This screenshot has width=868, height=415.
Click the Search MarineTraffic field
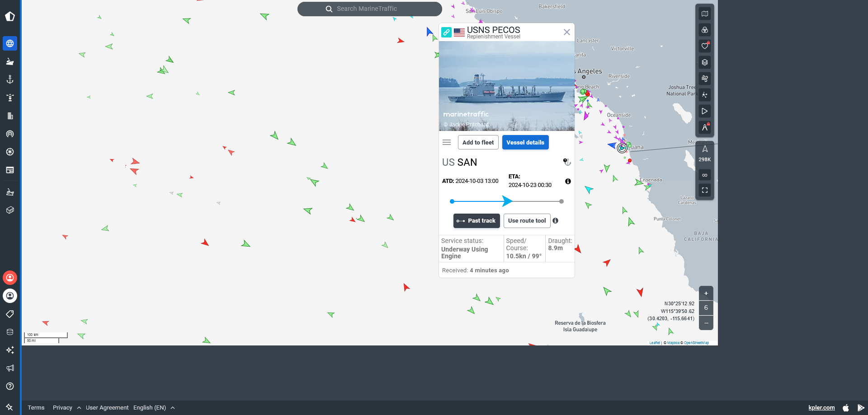point(370,9)
